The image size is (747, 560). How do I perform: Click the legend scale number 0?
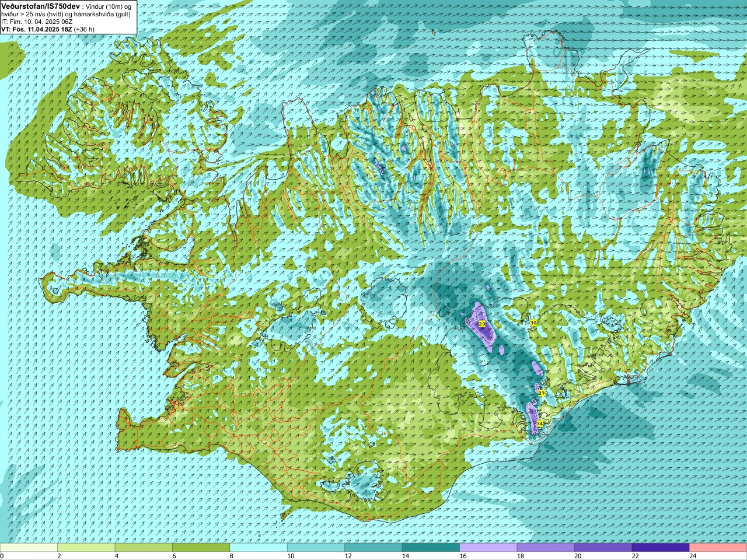pyautogui.click(x=2, y=556)
